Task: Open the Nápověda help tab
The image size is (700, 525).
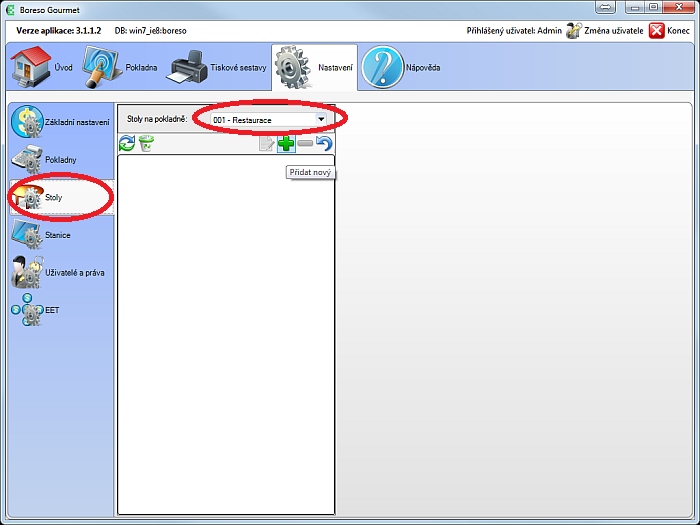Action: coord(401,68)
